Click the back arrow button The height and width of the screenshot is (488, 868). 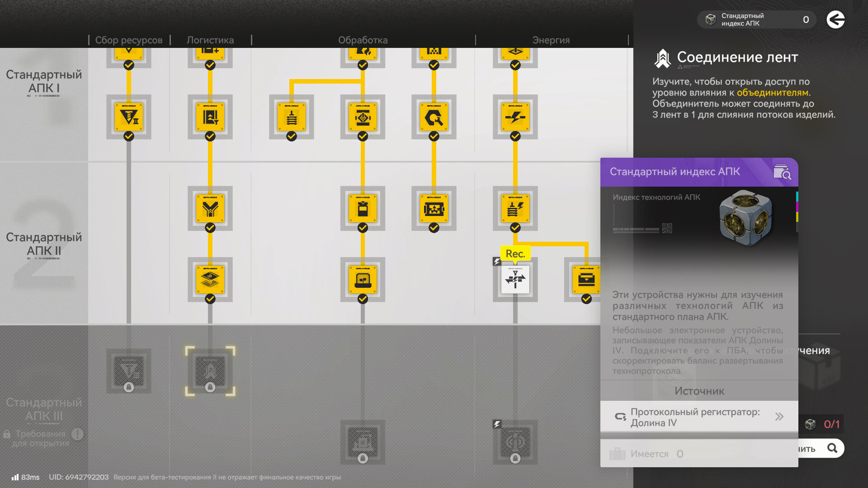(835, 19)
